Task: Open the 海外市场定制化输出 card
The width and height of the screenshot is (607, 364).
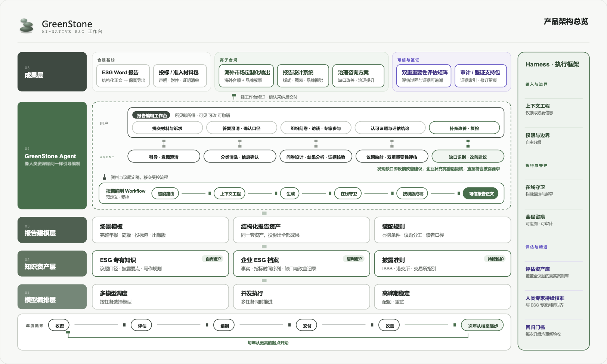Action: click(x=246, y=76)
